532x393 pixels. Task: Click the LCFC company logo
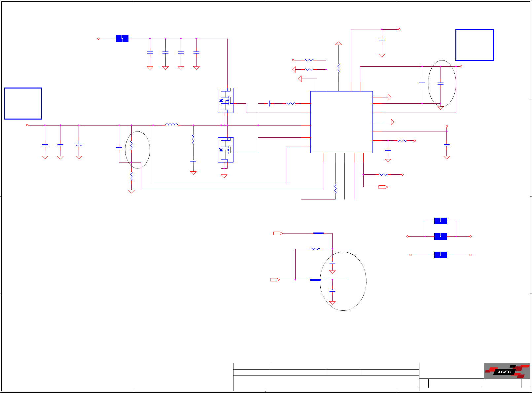(507, 371)
